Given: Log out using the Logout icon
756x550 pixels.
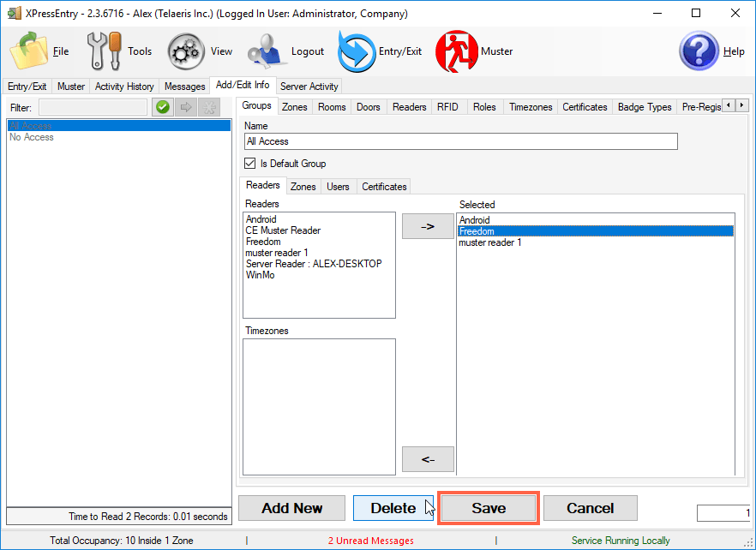Looking at the screenshot, I should [x=270, y=50].
